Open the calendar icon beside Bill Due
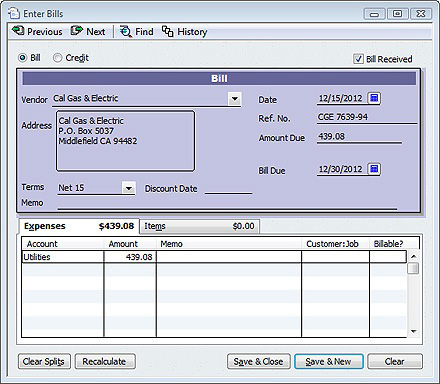 [374, 169]
